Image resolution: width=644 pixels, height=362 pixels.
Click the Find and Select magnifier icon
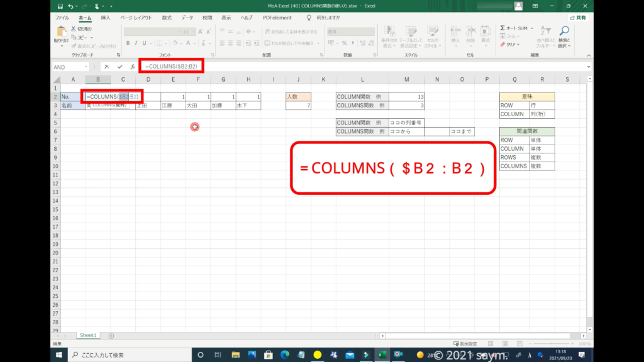click(x=564, y=31)
